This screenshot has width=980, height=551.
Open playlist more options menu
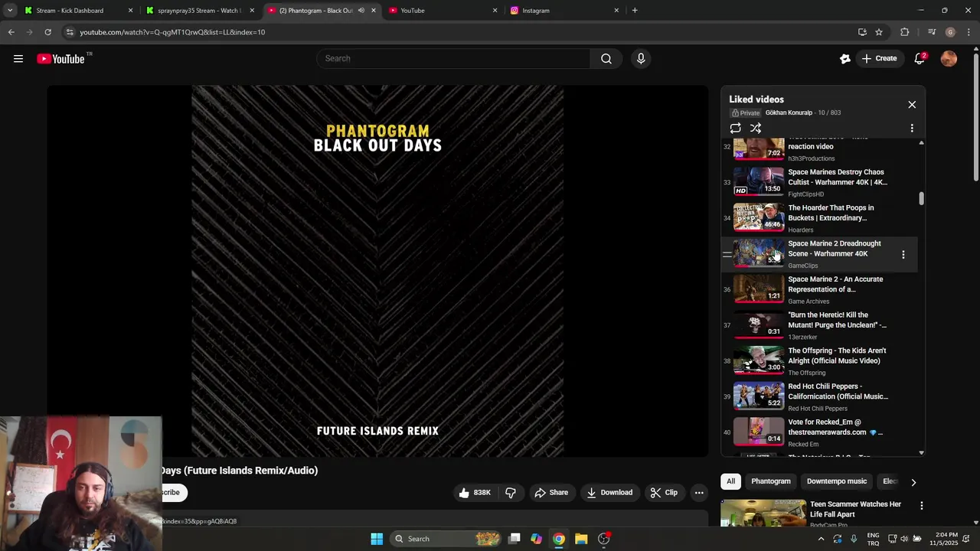click(x=912, y=129)
